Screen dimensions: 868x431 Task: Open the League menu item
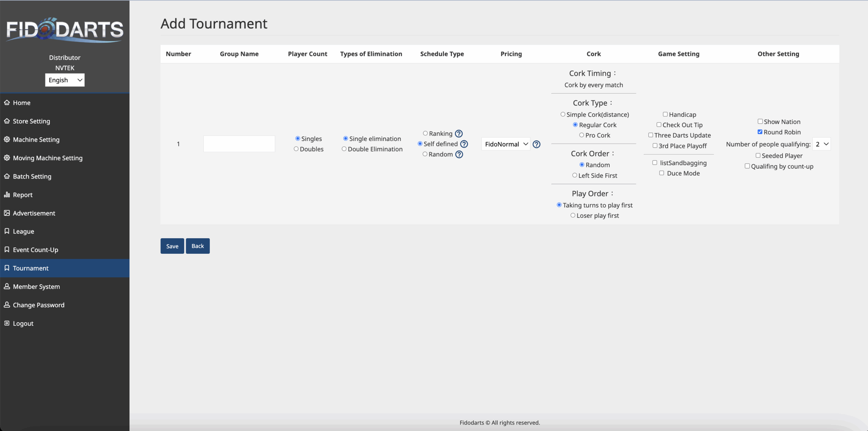click(x=23, y=231)
